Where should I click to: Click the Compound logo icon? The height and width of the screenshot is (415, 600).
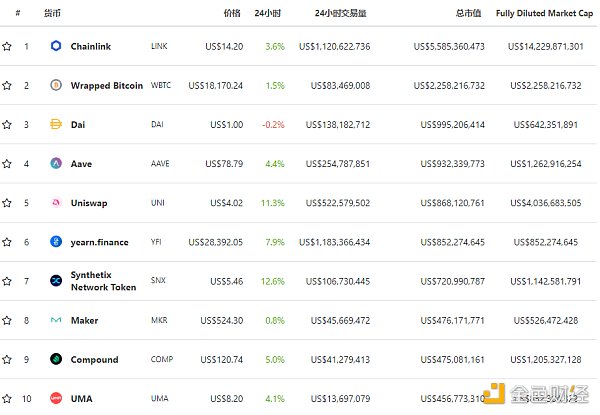pyautogui.click(x=56, y=360)
